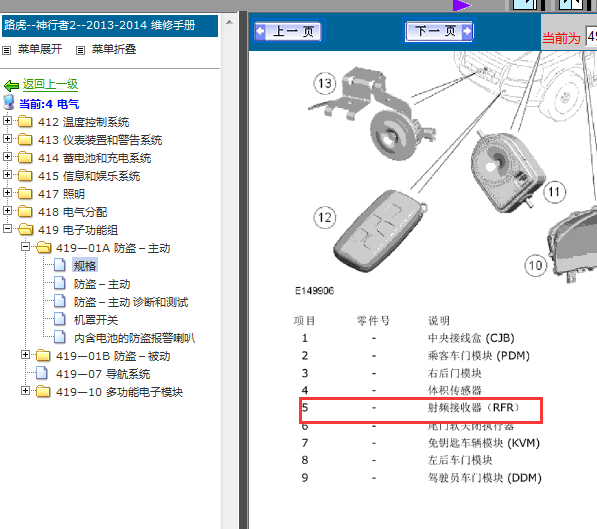Screen dimensions: 597x529
Task: Open 内含电池的防盗报警喇叭 document
Action: 134,338
